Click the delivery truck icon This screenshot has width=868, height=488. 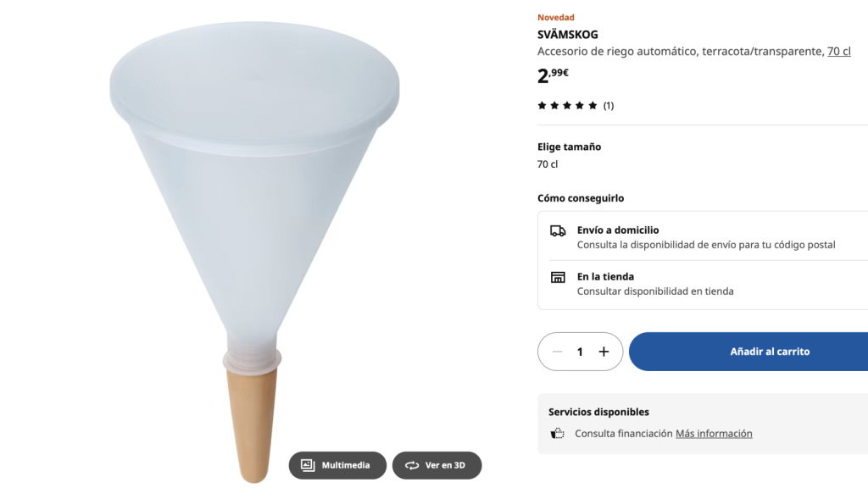pyautogui.click(x=558, y=230)
